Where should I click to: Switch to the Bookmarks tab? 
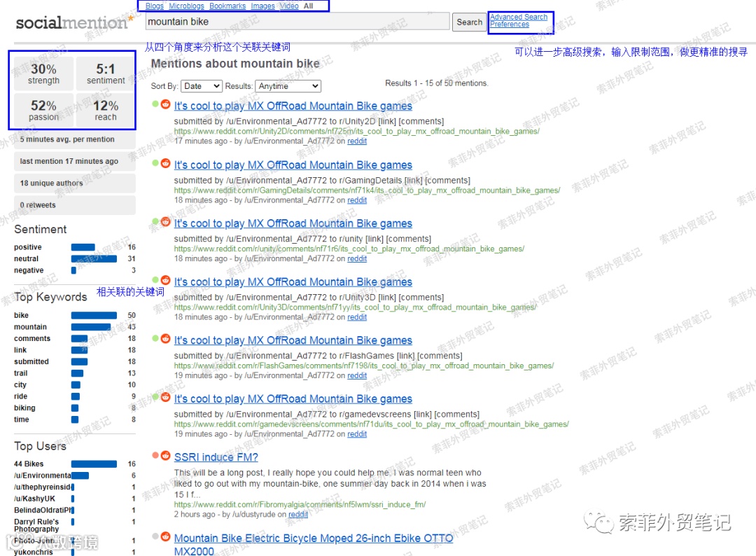click(227, 6)
